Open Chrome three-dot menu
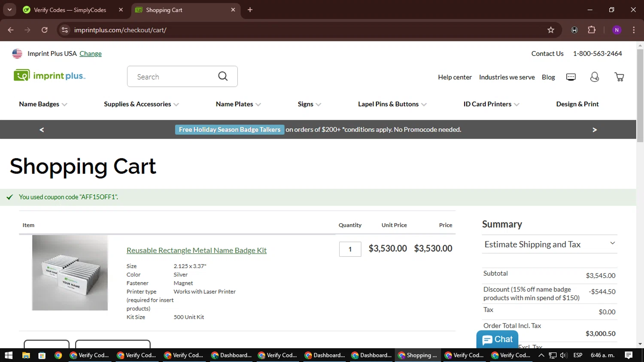 point(634,30)
